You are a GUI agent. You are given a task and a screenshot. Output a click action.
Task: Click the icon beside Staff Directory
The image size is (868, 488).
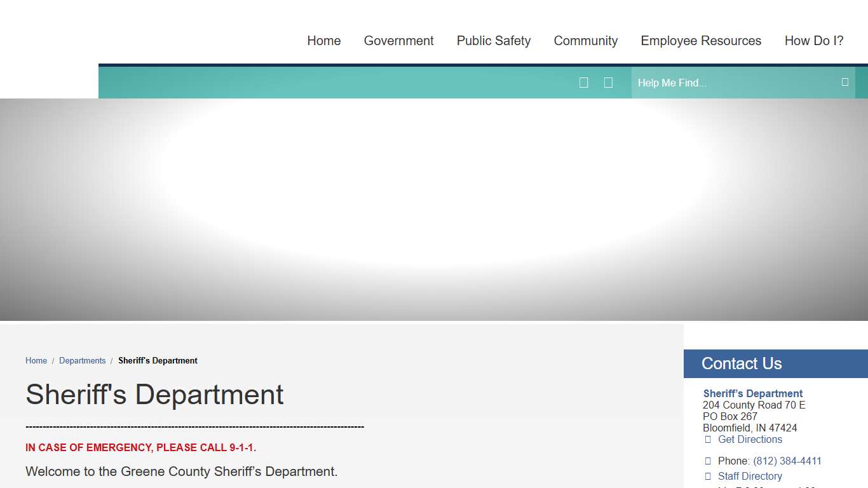click(x=708, y=477)
